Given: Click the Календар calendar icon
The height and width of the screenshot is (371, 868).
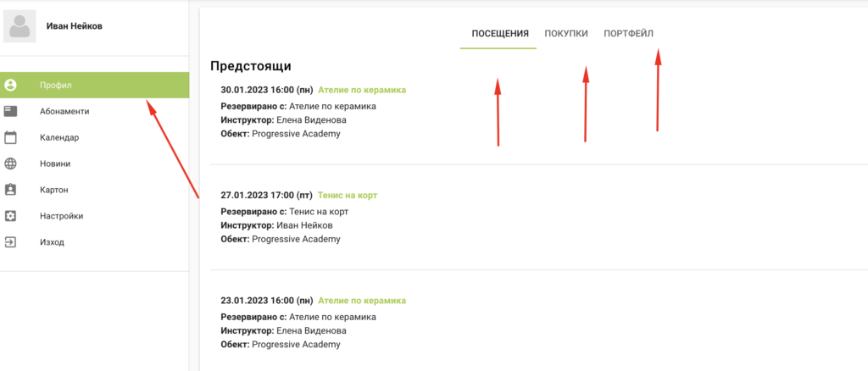Looking at the screenshot, I should tap(10, 137).
